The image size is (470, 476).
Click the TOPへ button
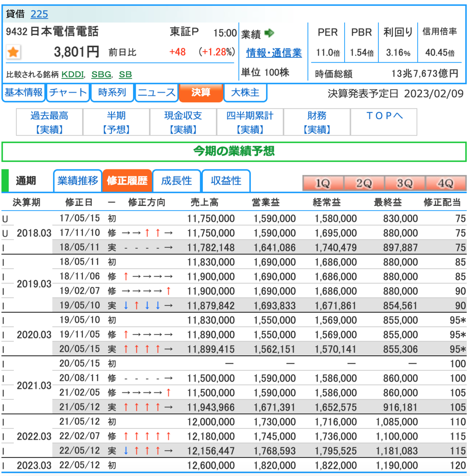384,122
